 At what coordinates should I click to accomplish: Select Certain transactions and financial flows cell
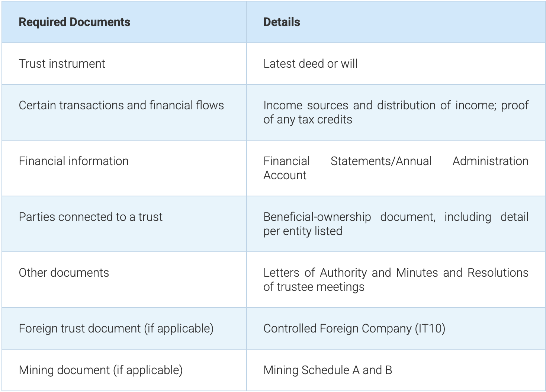pos(121,106)
